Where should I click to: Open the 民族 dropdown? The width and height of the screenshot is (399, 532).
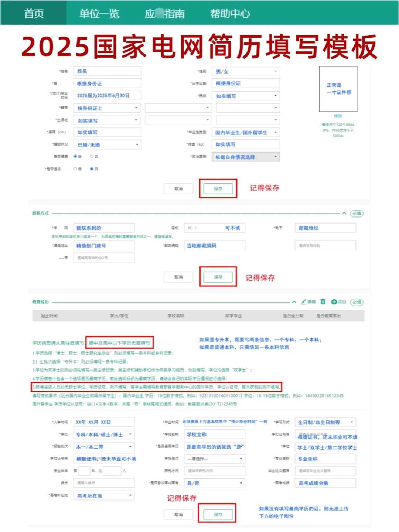coord(246,96)
